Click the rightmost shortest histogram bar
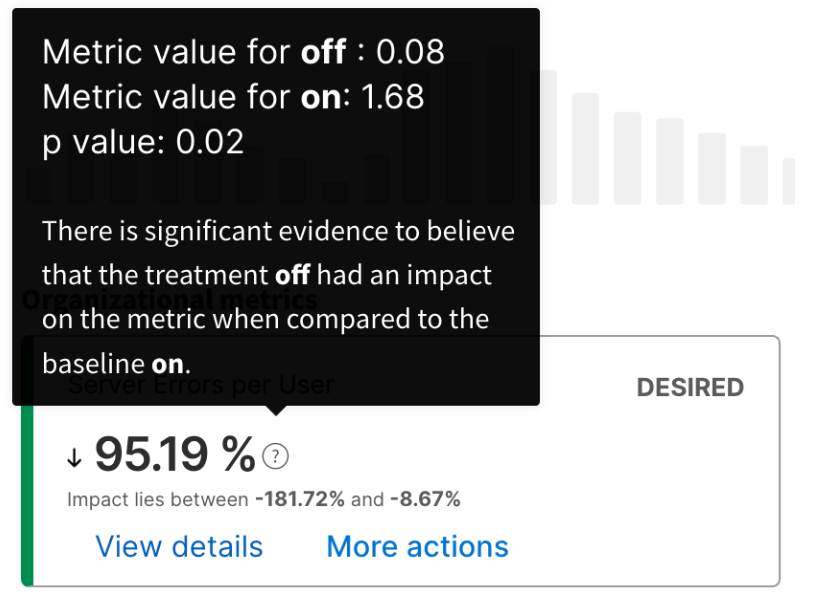Viewport: 828px width, 612px height. pos(789,181)
